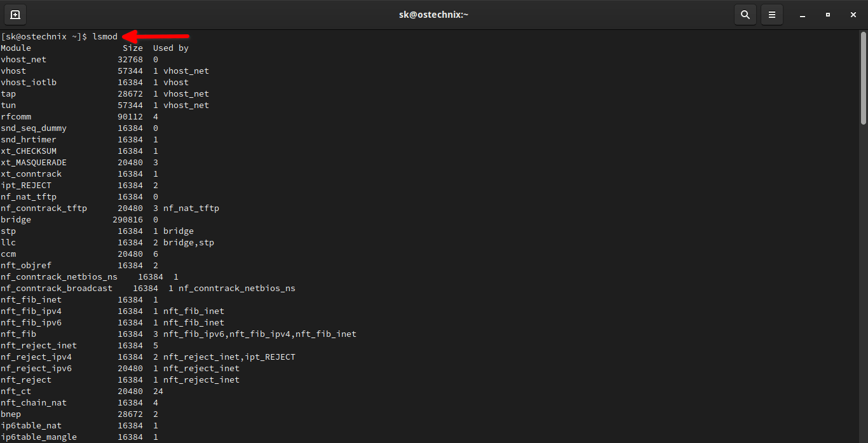Click the menu icon with three lines
This screenshot has height=443, width=868.
click(771, 14)
